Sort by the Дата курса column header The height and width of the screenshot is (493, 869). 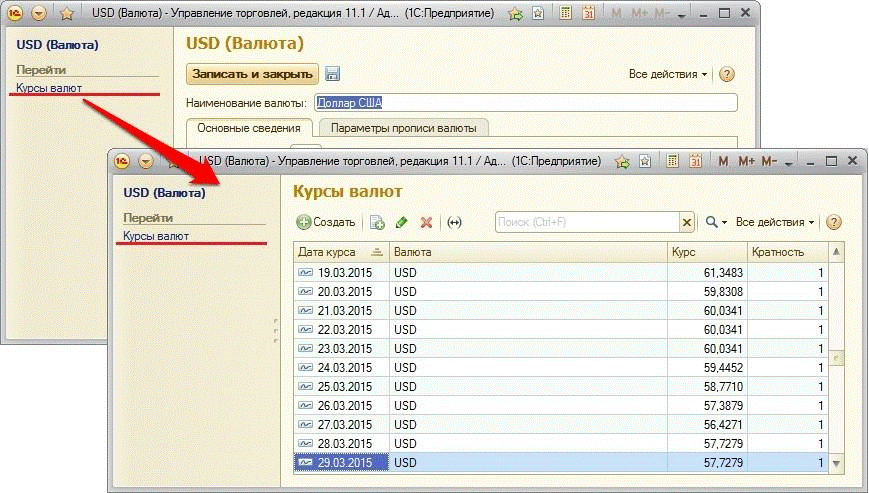341,252
